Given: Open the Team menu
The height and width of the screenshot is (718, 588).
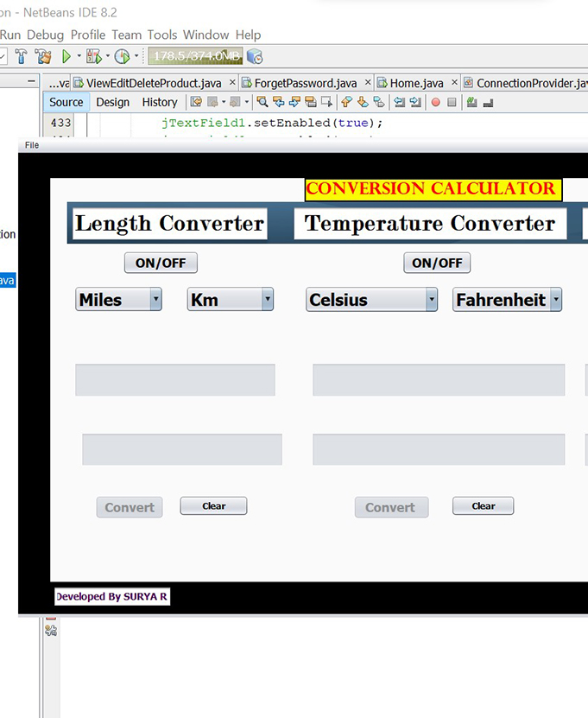Looking at the screenshot, I should (x=127, y=35).
